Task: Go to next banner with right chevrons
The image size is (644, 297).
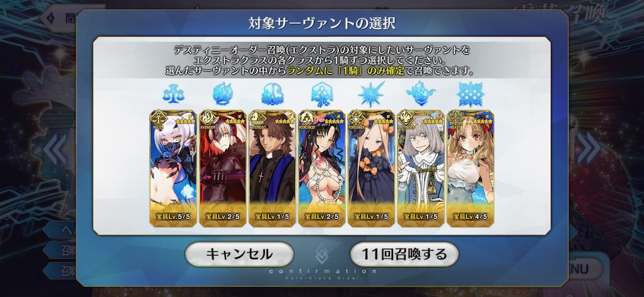Action: (x=589, y=148)
